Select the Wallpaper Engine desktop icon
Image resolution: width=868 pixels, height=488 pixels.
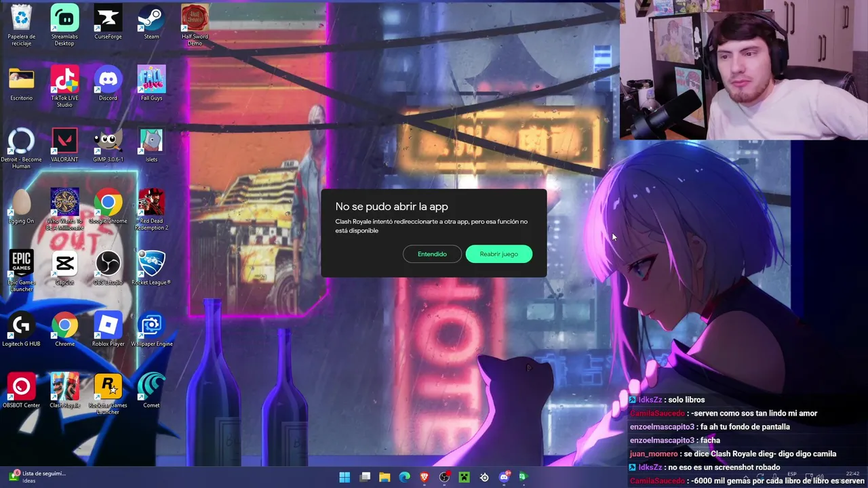pos(151,330)
